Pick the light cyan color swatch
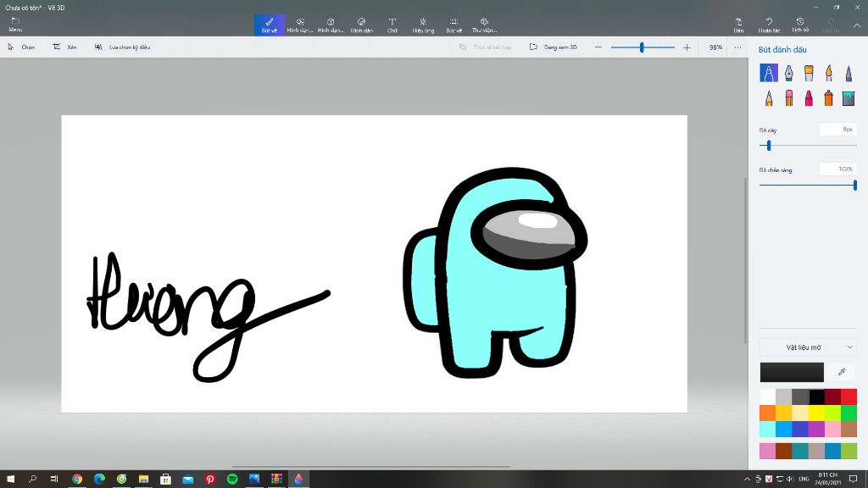This screenshot has height=488, width=868. (768, 429)
